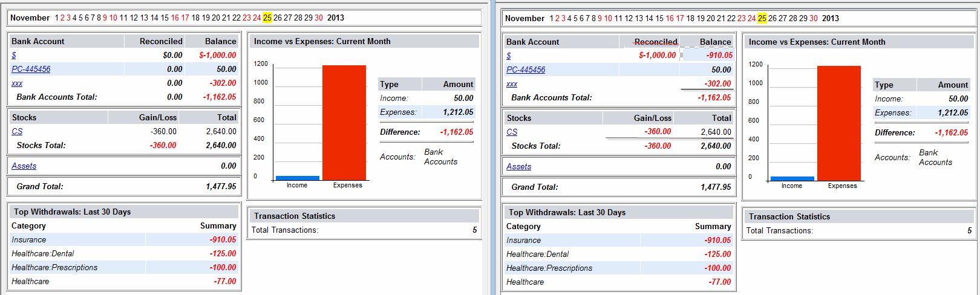Screen dimensions: 980x295
Task: Click the Balance column header in right panel
Action: 715,42
